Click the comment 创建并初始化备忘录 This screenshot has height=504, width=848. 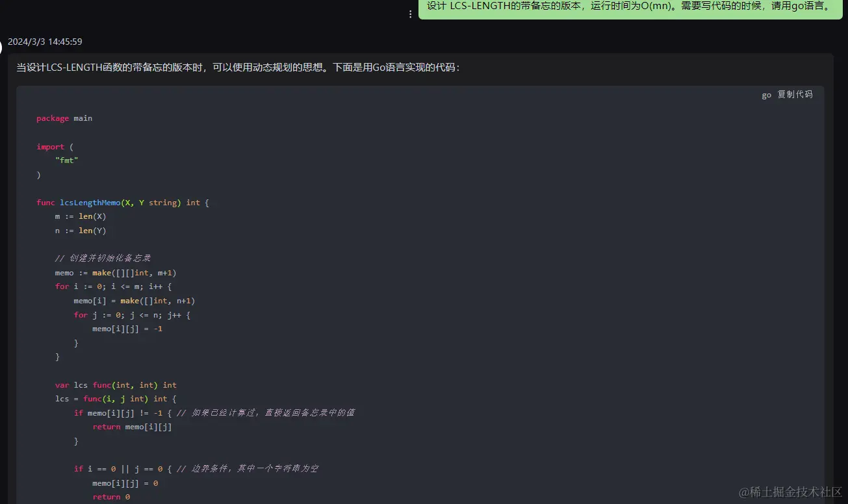point(103,258)
